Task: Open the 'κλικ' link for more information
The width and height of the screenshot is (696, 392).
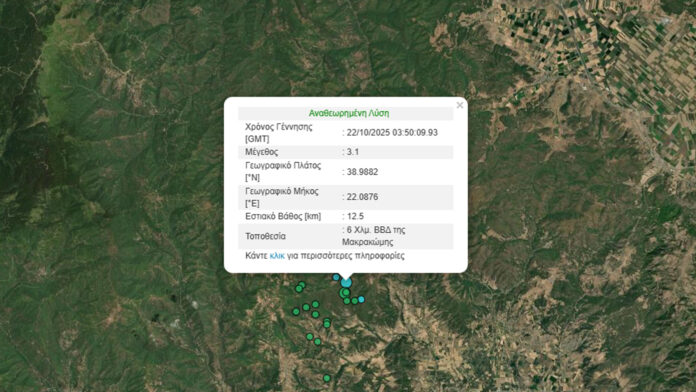Action: (x=277, y=256)
